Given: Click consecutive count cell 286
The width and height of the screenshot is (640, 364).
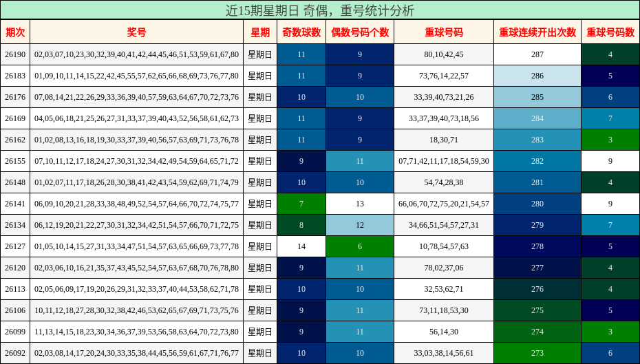Looking at the screenshot, I should click(537, 76).
